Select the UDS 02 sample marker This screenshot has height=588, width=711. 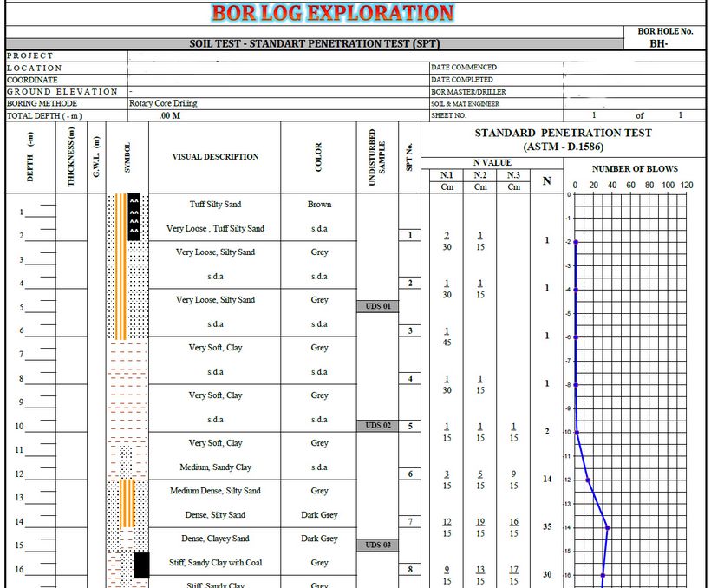click(378, 426)
